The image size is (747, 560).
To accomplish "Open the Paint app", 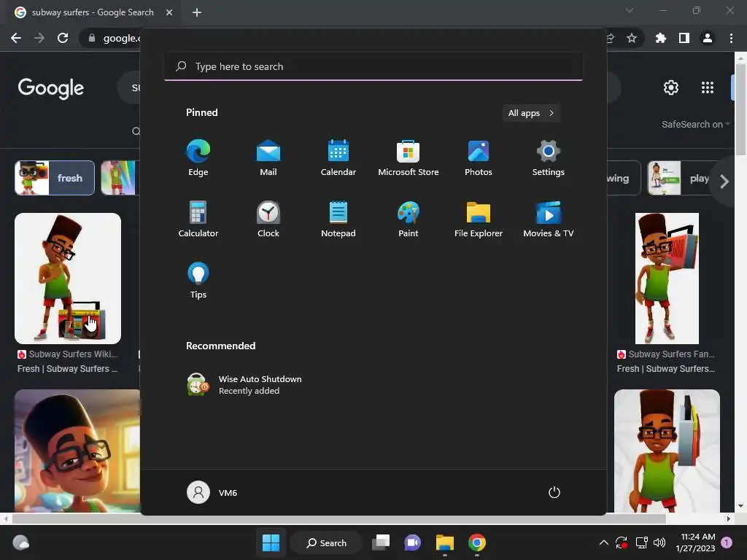I will pyautogui.click(x=409, y=219).
